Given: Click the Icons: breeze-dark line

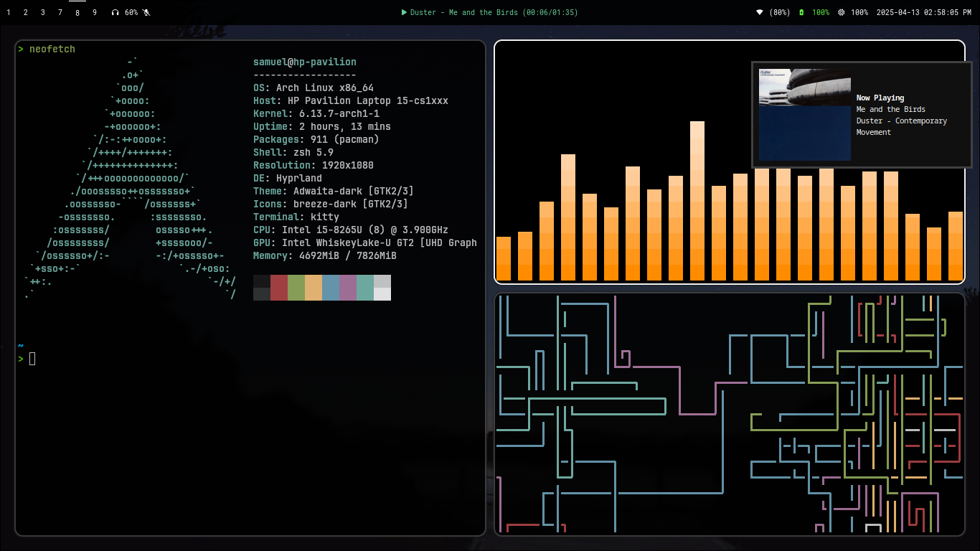Looking at the screenshot, I should coord(331,204).
